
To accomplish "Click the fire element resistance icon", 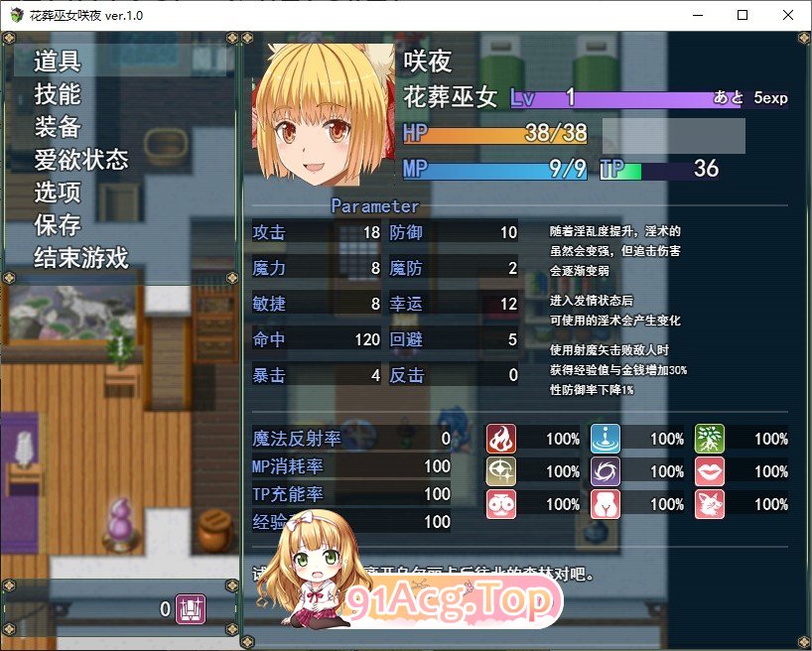I will [501, 439].
